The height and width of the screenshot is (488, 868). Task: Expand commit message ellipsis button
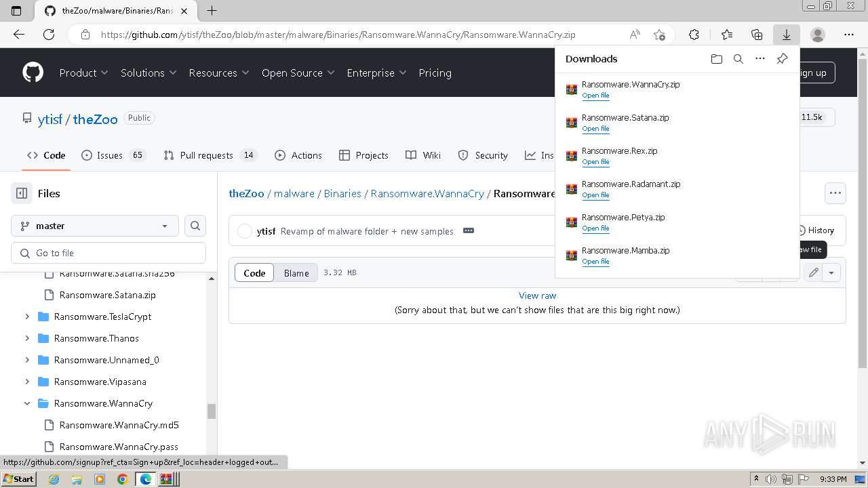pos(468,231)
